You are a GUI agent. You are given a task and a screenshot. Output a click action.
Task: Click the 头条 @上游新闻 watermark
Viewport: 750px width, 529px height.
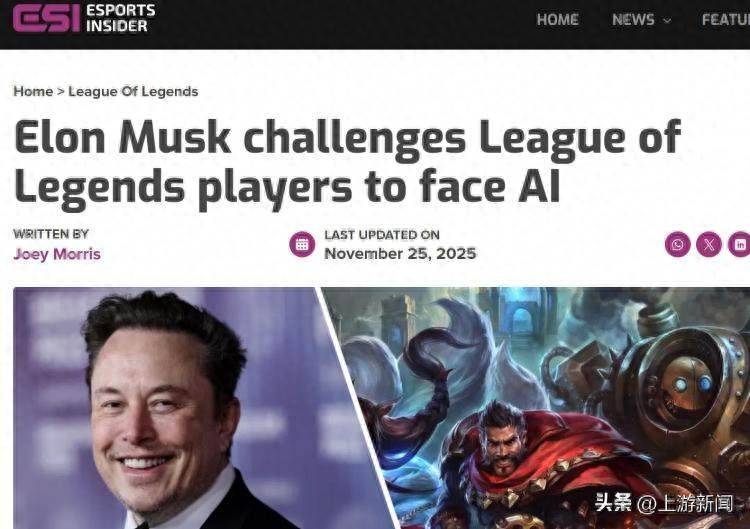[663, 503]
